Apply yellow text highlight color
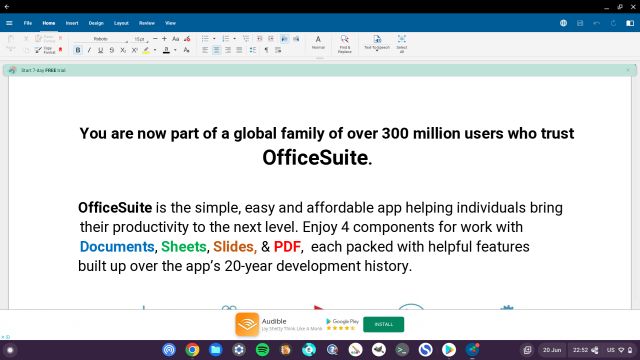640x360 pixels. click(146, 50)
